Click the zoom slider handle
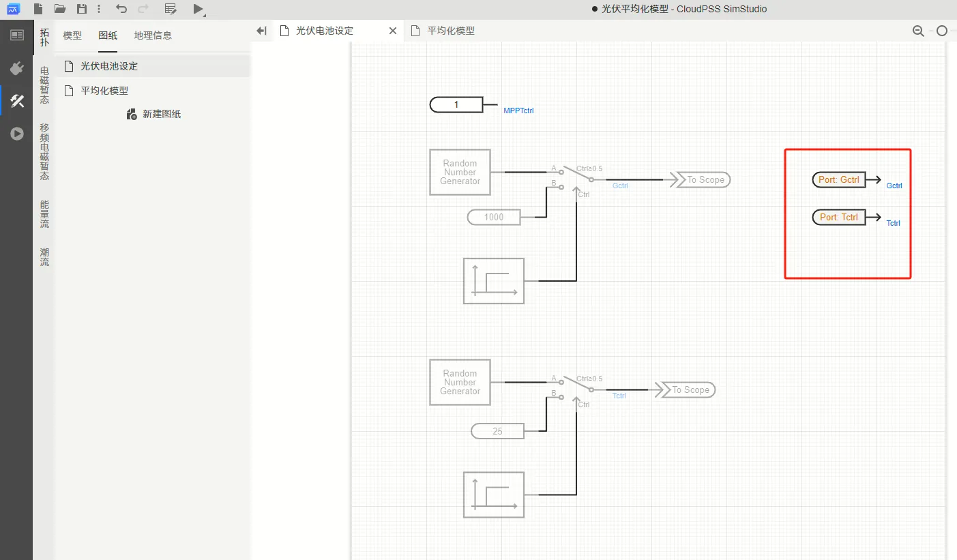The image size is (957, 560). click(942, 31)
